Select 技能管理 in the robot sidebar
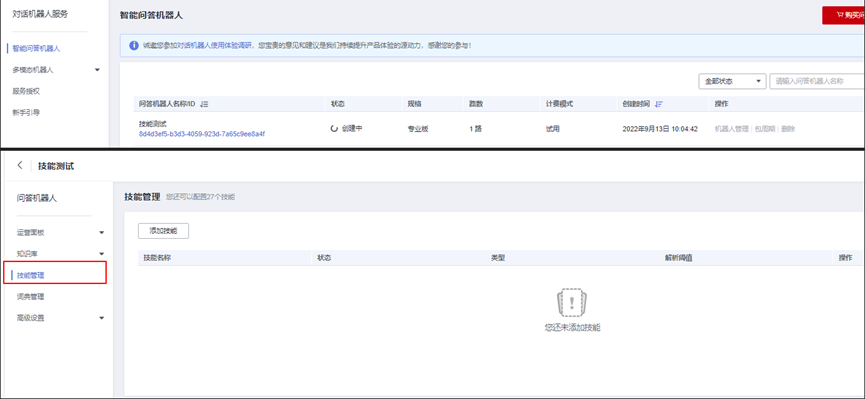 pyautogui.click(x=30, y=275)
